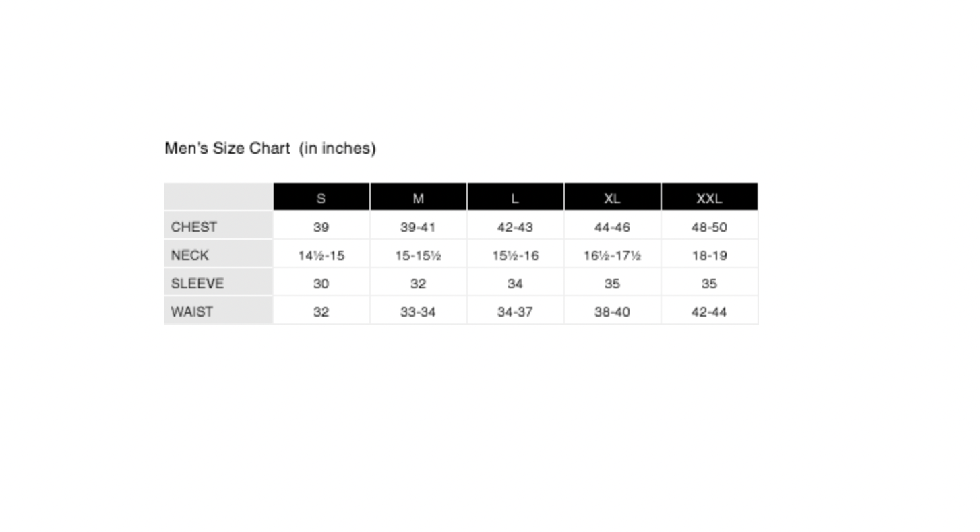
Task: Select waist value 42-44 for XXL
Action: point(710,312)
